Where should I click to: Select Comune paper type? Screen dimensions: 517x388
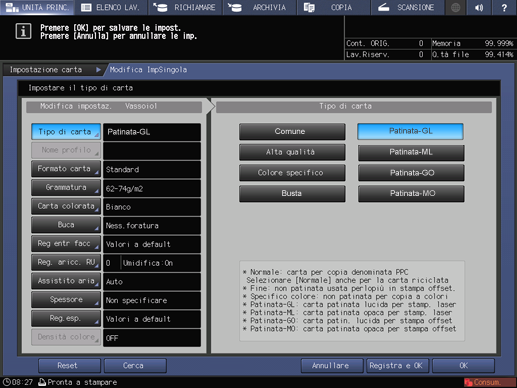click(292, 131)
